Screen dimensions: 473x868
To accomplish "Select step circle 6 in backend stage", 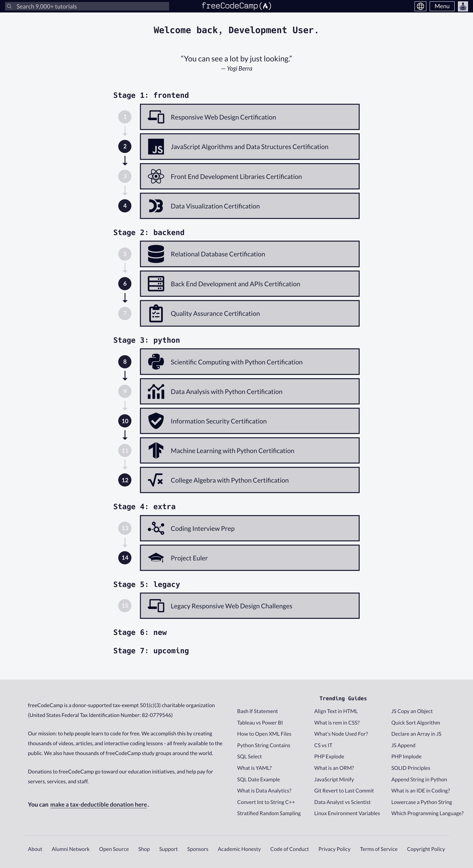I will pyautogui.click(x=125, y=283).
